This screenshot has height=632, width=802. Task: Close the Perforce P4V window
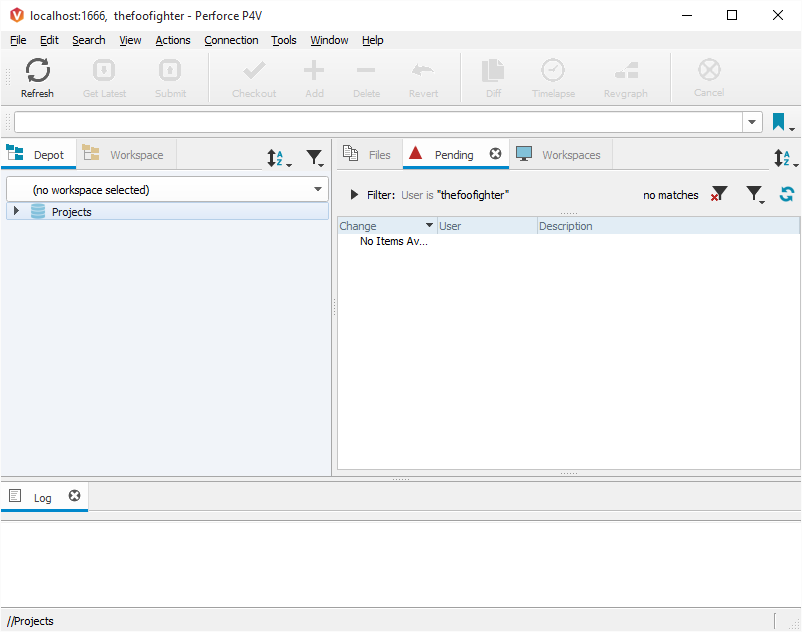[777, 15]
